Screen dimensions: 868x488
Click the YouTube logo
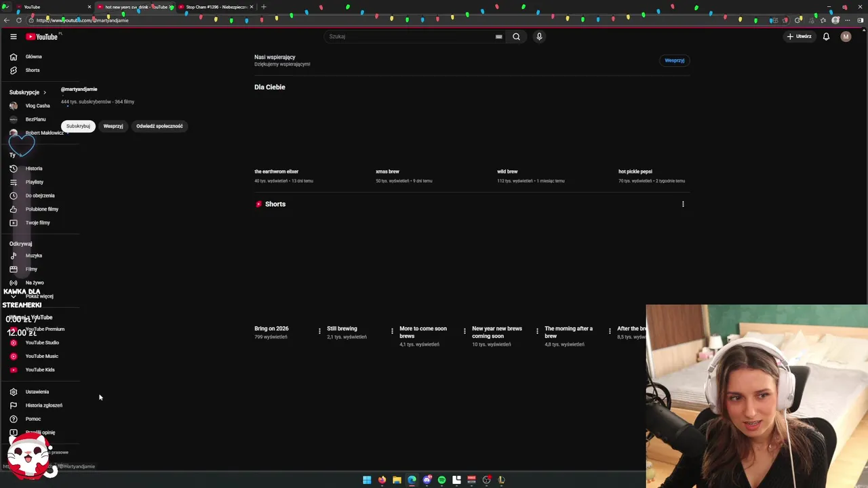42,37
